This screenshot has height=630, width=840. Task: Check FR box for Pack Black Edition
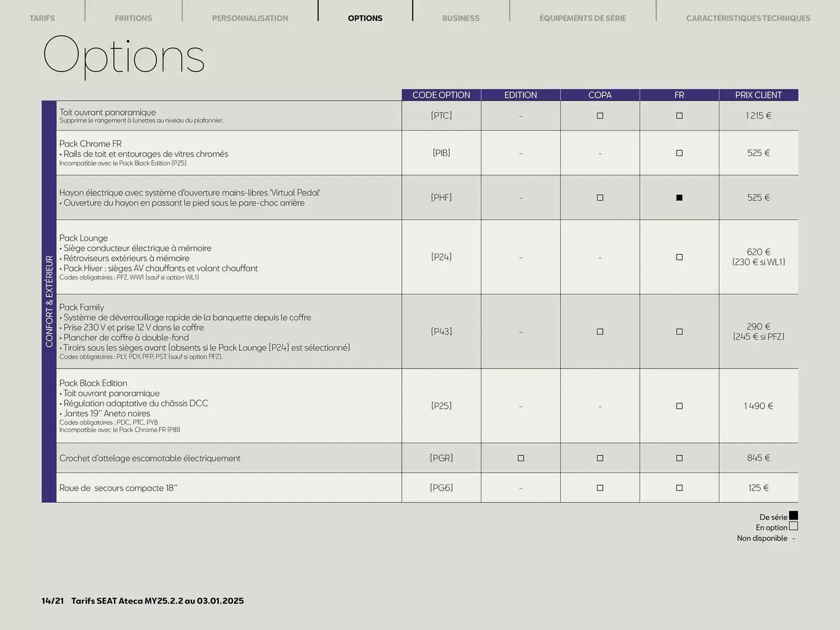[x=679, y=406]
